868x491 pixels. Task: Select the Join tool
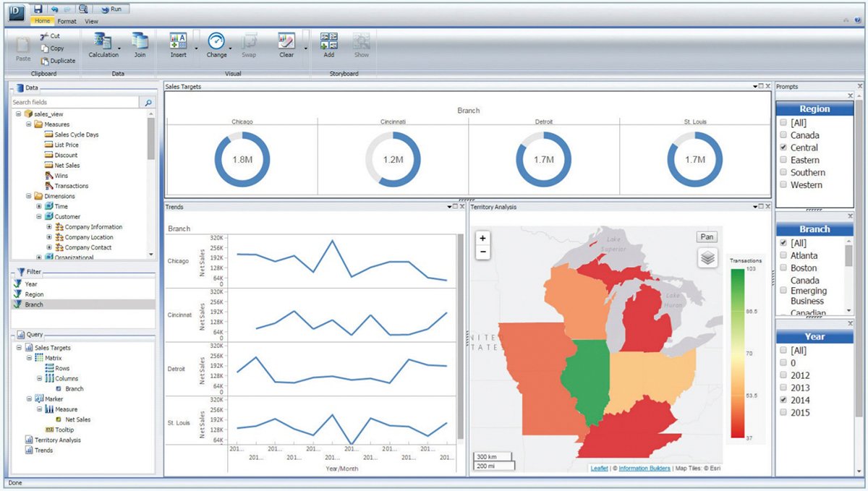[140, 43]
